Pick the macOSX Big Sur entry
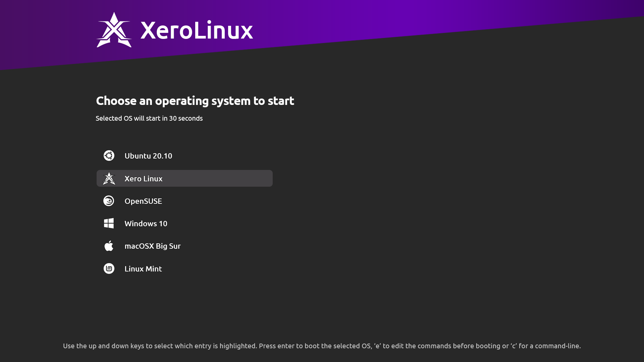Viewport: 644px width, 362px height. pyautogui.click(x=184, y=246)
